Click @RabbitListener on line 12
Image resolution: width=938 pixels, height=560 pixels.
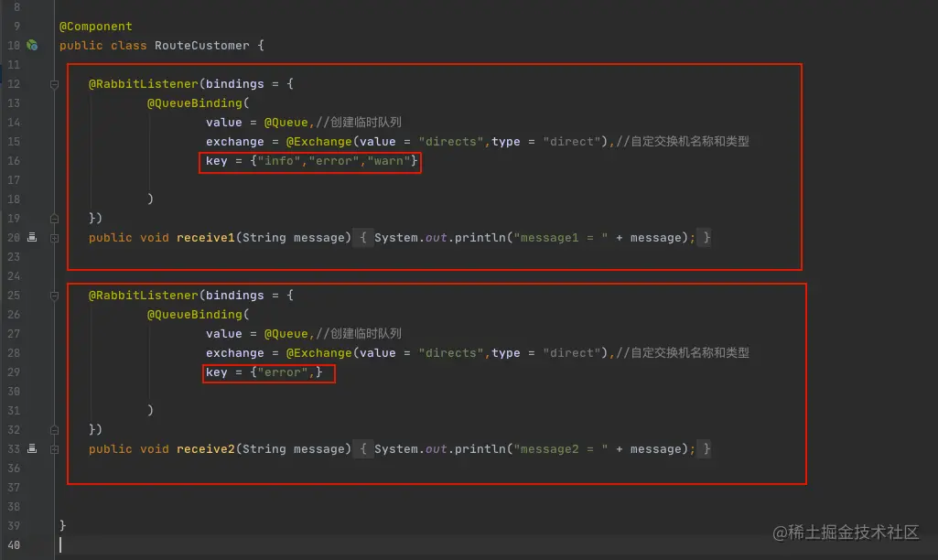pyautogui.click(x=143, y=84)
